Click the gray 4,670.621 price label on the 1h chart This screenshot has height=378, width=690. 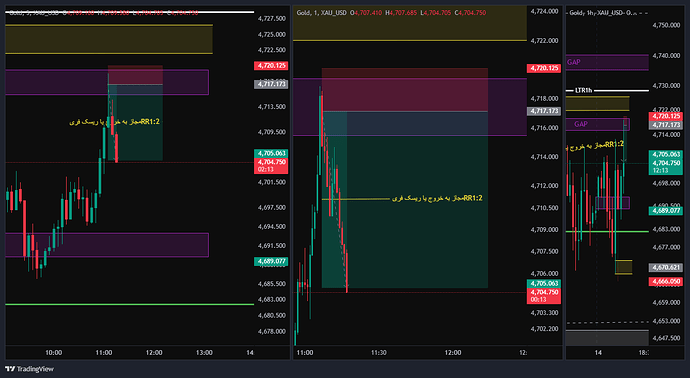666,268
